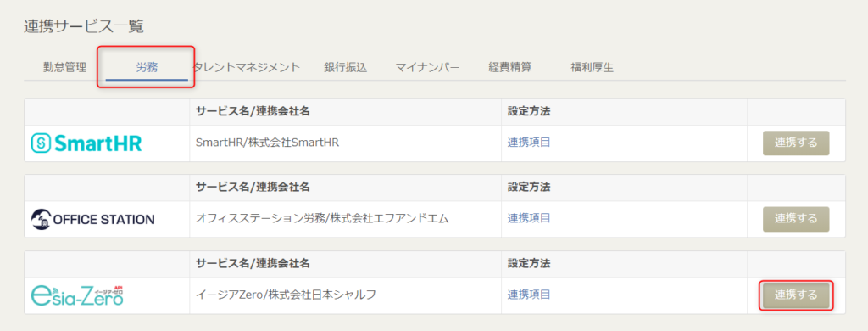The width and height of the screenshot is (868, 331).
Task: Switch to the 勤怠管理 tab
Action: click(x=64, y=68)
